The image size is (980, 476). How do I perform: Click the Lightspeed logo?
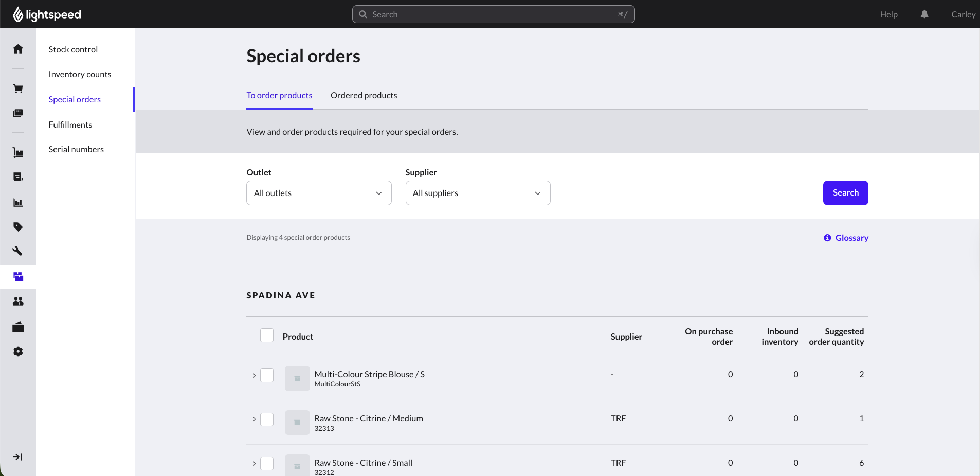click(47, 14)
